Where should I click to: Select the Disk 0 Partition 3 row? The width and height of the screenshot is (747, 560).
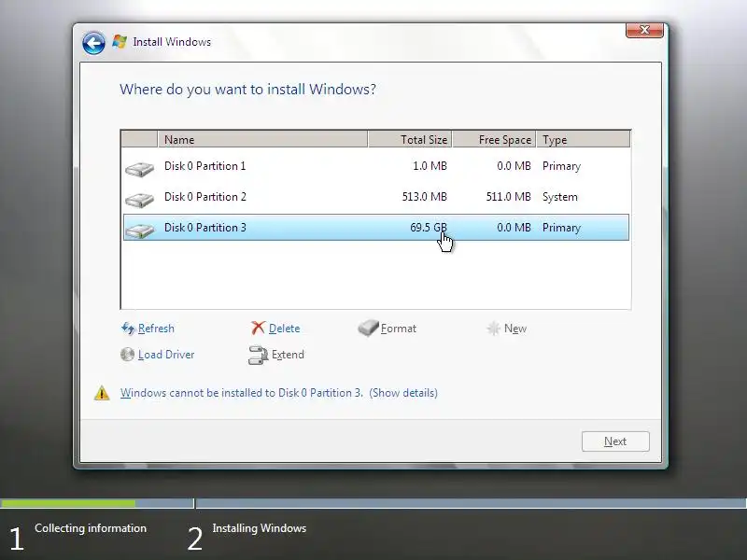(x=376, y=227)
